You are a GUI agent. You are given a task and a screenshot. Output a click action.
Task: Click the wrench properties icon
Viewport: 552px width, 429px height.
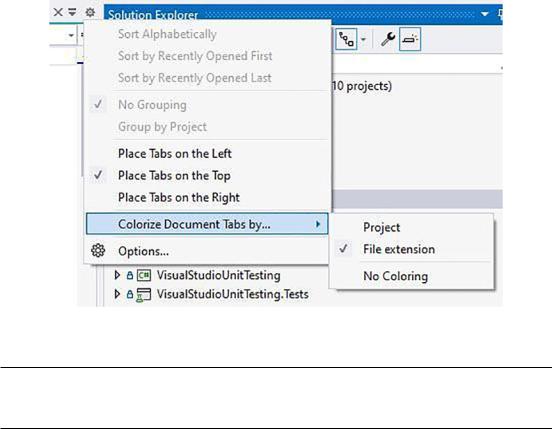click(x=388, y=39)
